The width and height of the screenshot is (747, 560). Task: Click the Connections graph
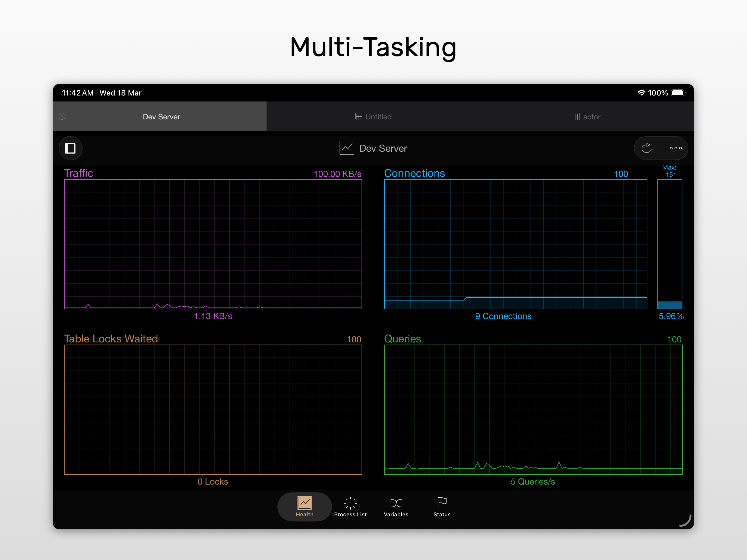click(516, 244)
